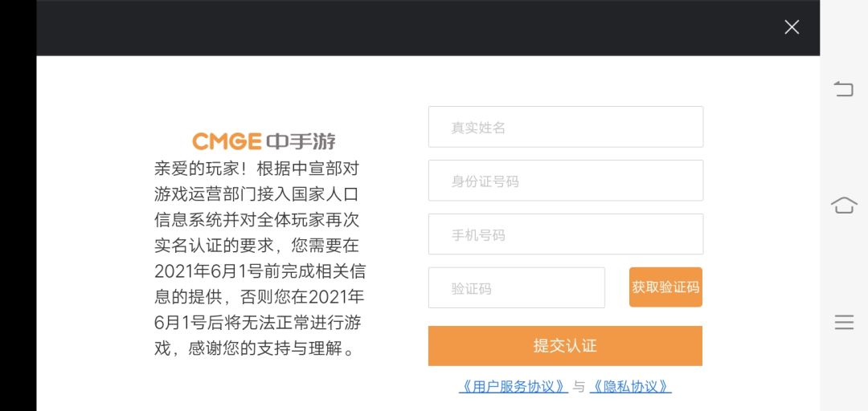
Task: Click the 信息系统并对全体玩家再次 line
Action: [257, 220]
